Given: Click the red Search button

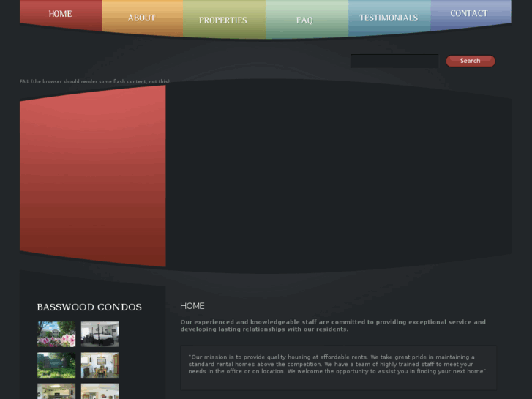Looking at the screenshot, I should click(x=471, y=61).
